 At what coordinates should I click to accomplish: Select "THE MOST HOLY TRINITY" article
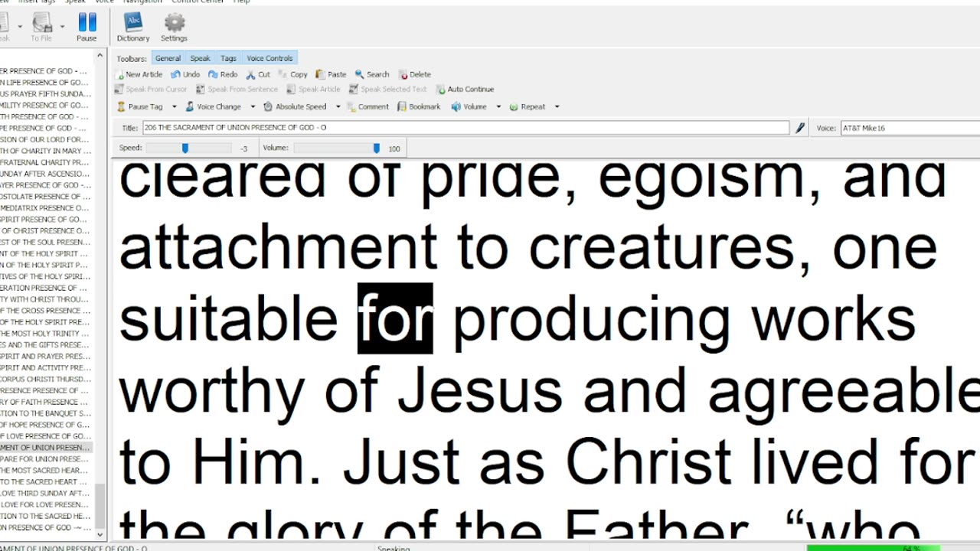pos(45,334)
